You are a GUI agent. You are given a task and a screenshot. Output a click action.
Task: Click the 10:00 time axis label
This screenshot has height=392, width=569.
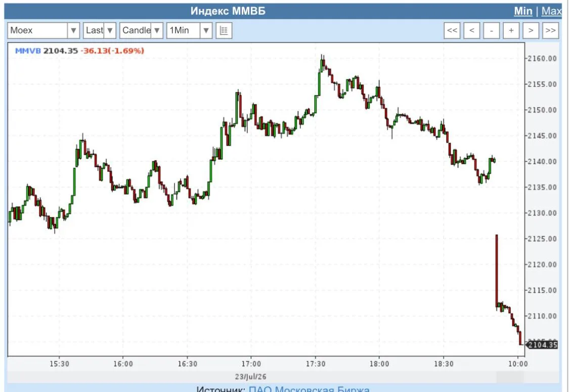[518, 364]
